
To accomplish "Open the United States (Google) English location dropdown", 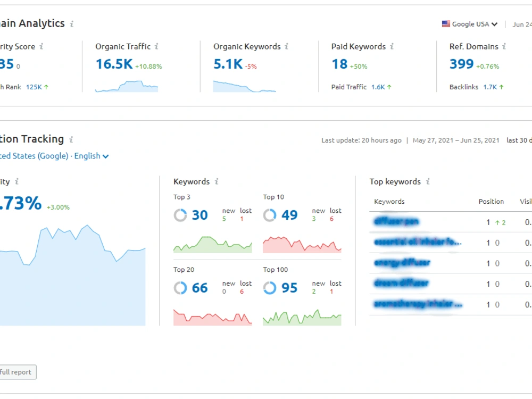I will tap(54, 156).
